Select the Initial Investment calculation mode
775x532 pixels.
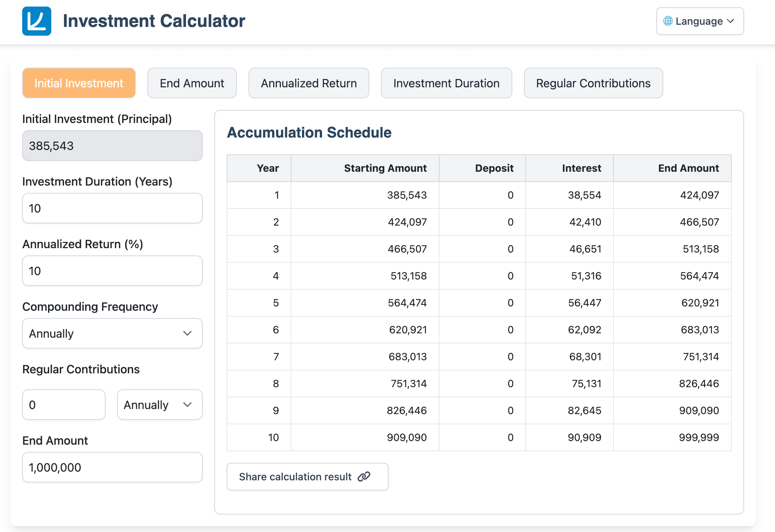[x=79, y=83]
